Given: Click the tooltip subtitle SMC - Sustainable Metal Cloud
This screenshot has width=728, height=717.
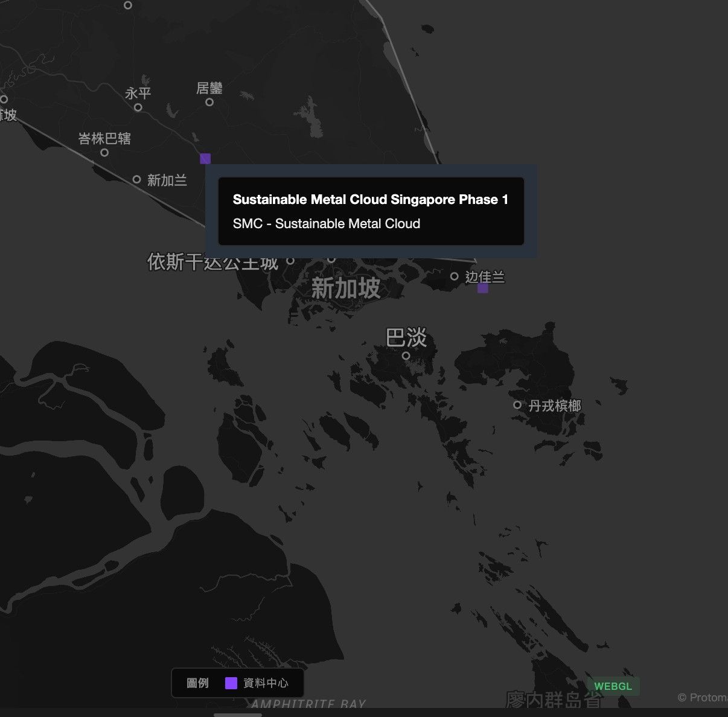Looking at the screenshot, I should click(327, 224).
